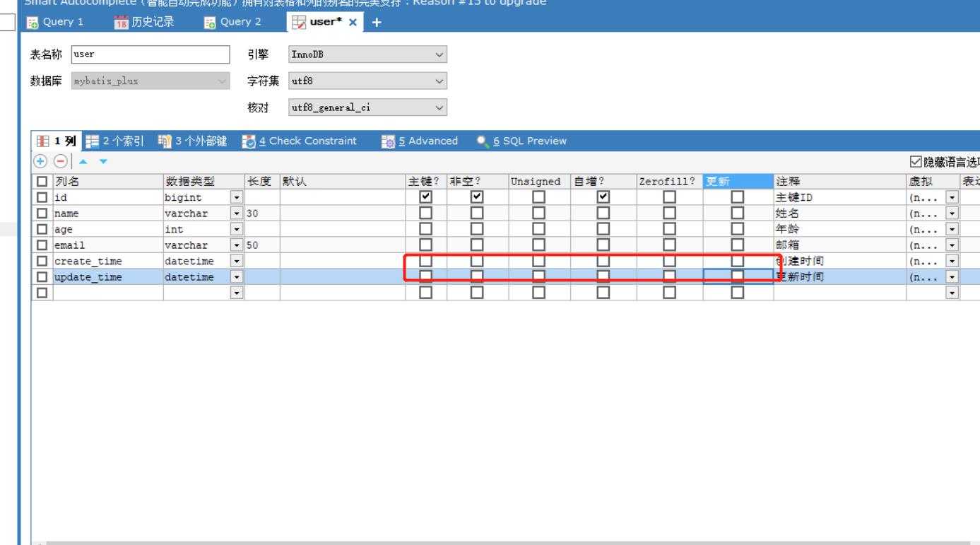Click the length cell showing 50
This screenshot has height=545, width=980.
click(262, 245)
